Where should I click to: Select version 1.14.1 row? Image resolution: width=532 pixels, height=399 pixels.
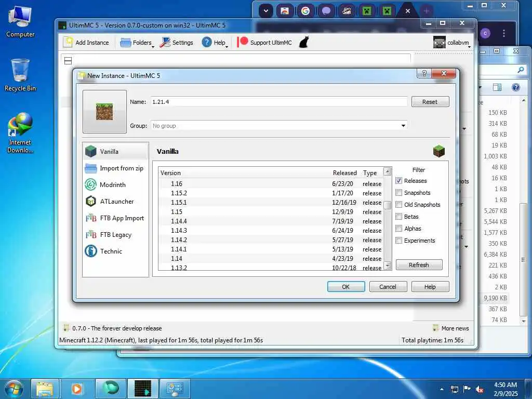[271, 249]
